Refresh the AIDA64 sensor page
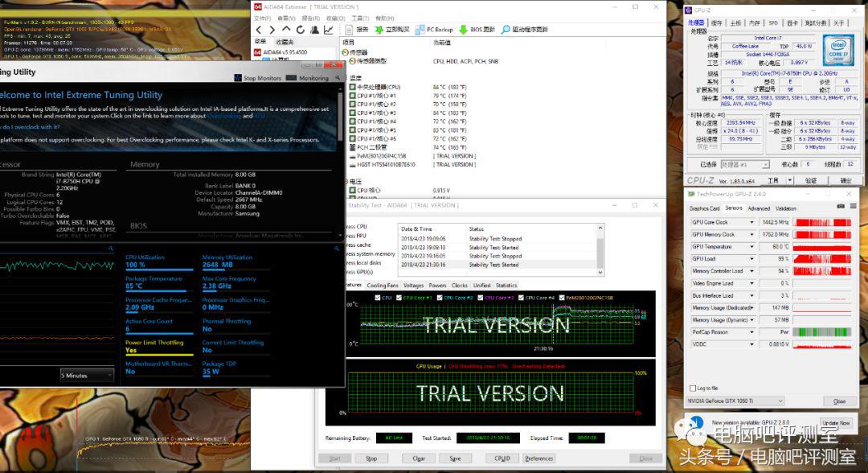The height and width of the screenshot is (473, 868). 300,29
